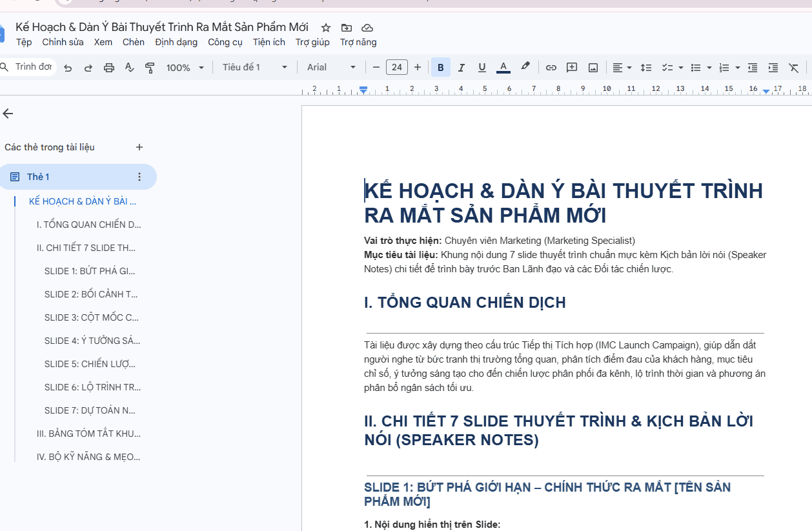Click the Bulleted list icon
This screenshot has width=812, height=531.
[x=696, y=68]
